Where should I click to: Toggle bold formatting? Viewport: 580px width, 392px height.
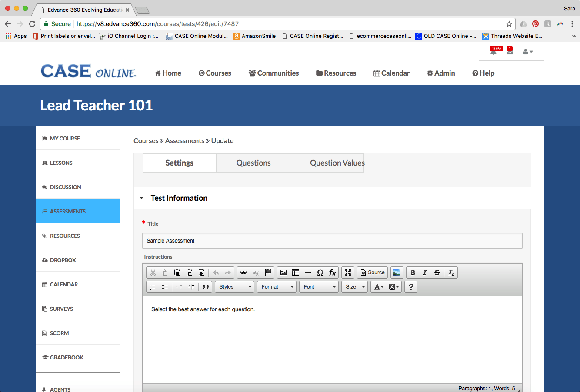[x=413, y=272]
